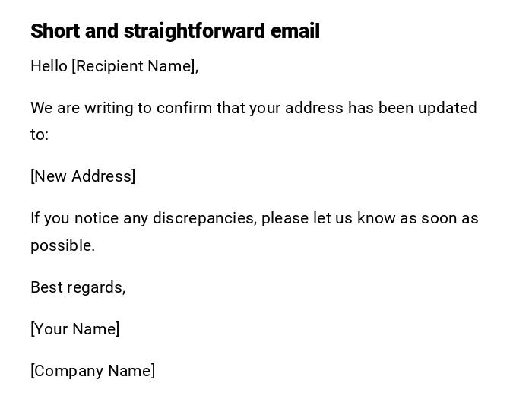Click the word "writing" in the first paragraph

point(109,108)
